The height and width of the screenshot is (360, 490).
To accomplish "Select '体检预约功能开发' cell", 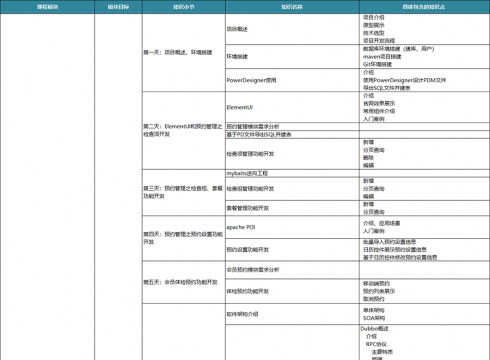I will tap(292, 291).
